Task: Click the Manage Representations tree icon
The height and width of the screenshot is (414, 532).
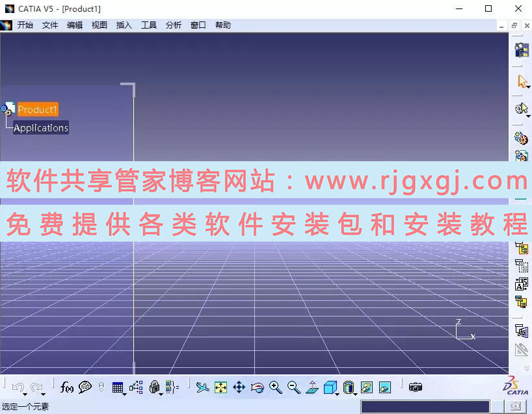Action: click(522, 331)
